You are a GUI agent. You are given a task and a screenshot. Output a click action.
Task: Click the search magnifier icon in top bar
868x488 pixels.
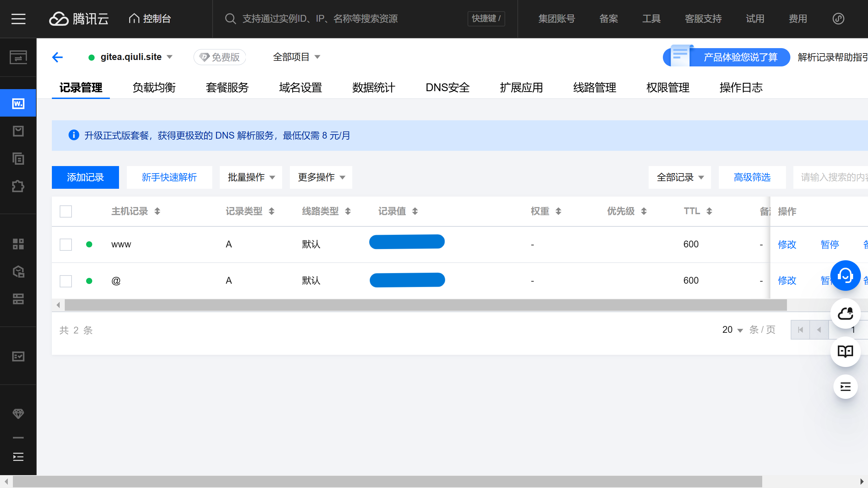coord(230,19)
